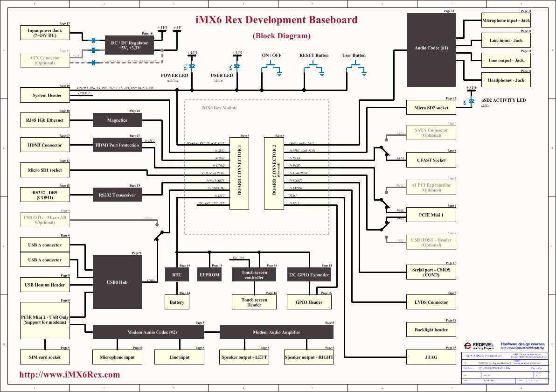Click the Line output - Jack block
Viewport: 556px width, 392px height.
coord(506,60)
